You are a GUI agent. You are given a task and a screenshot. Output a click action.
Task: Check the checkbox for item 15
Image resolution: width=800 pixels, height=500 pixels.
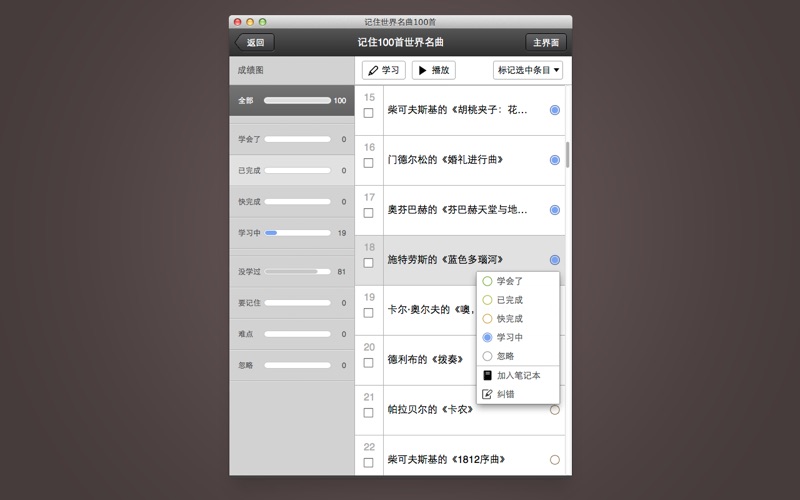[x=368, y=113]
